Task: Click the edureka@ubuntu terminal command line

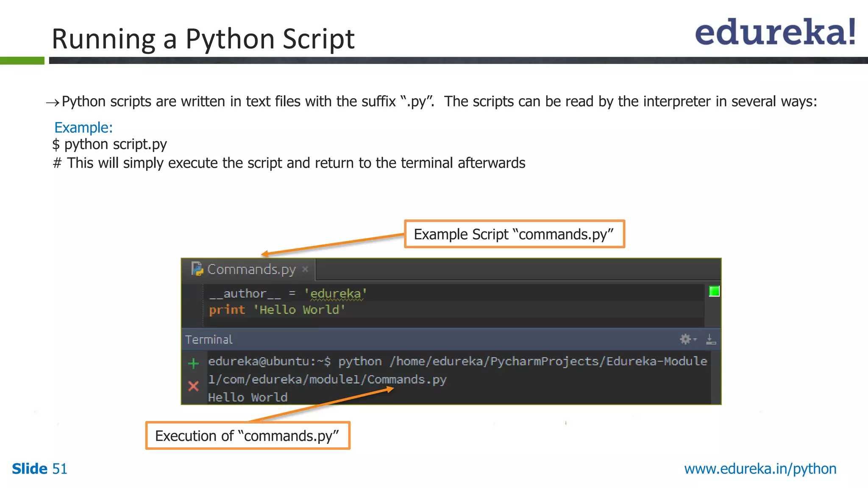Action: pyautogui.click(x=457, y=361)
